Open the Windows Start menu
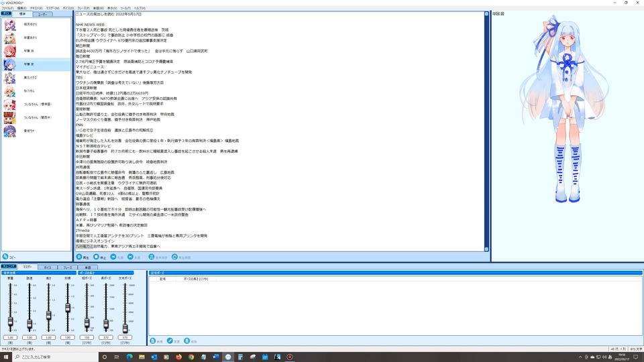This screenshot has width=644, height=362. (x=6, y=357)
